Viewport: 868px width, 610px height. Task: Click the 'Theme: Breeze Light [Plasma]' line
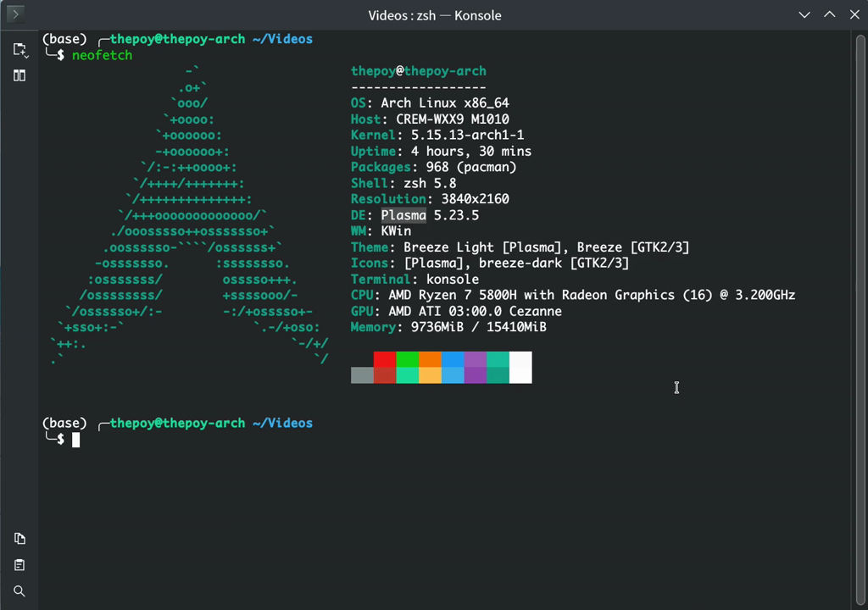(520, 247)
